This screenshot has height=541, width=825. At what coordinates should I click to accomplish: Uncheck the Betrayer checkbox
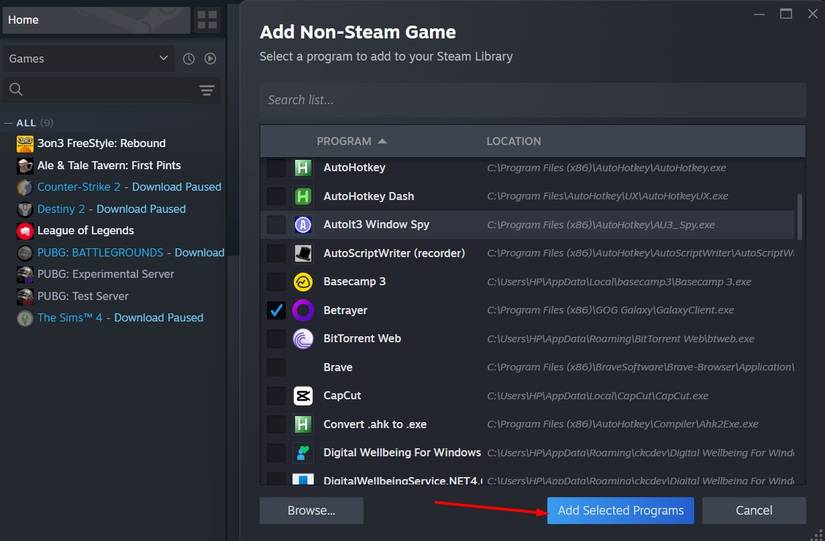pos(276,310)
